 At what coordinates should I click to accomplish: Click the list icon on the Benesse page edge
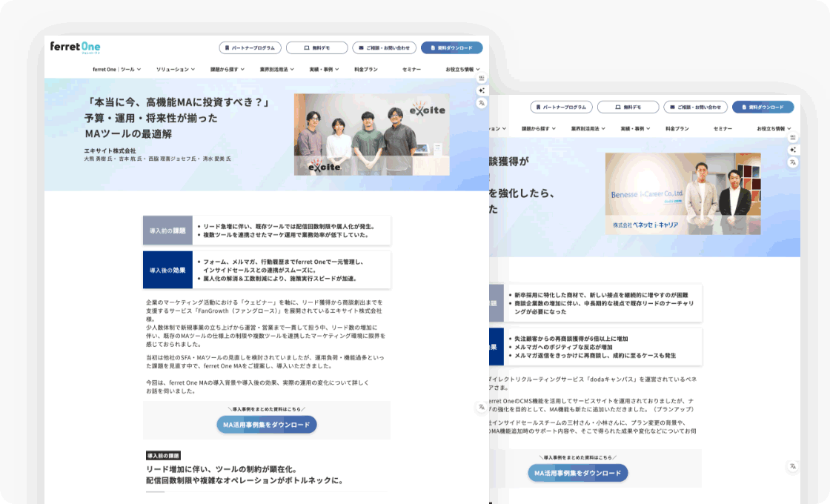point(793,137)
